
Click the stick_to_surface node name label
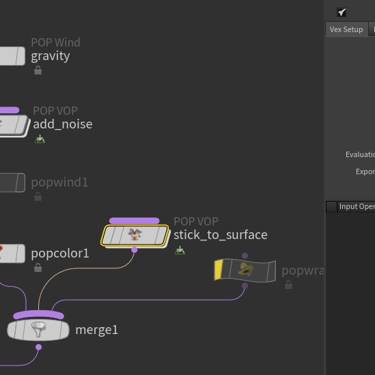pos(220,235)
